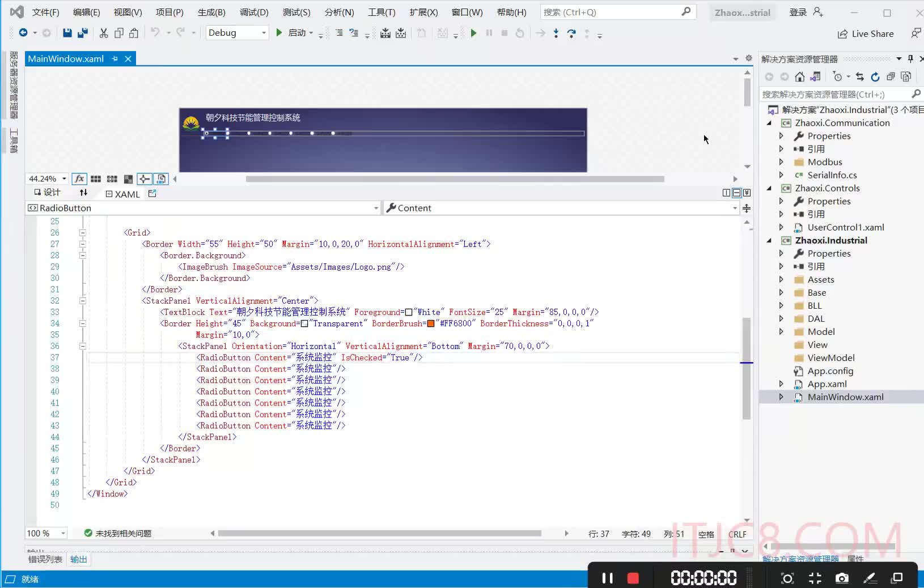This screenshot has width=924, height=588.
Task: Click Show All Files icon in Solution Explorer
Action: coord(906,76)
